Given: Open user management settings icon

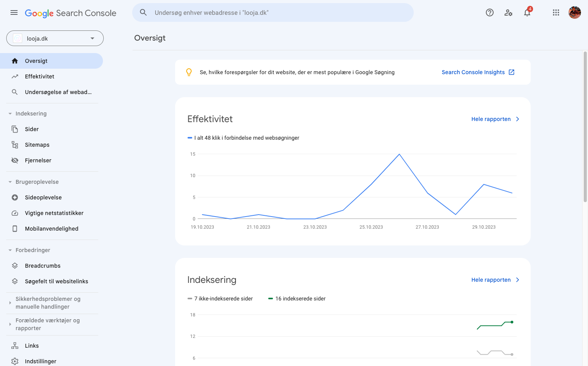Looking at the screenshot, I should [508, 12].
